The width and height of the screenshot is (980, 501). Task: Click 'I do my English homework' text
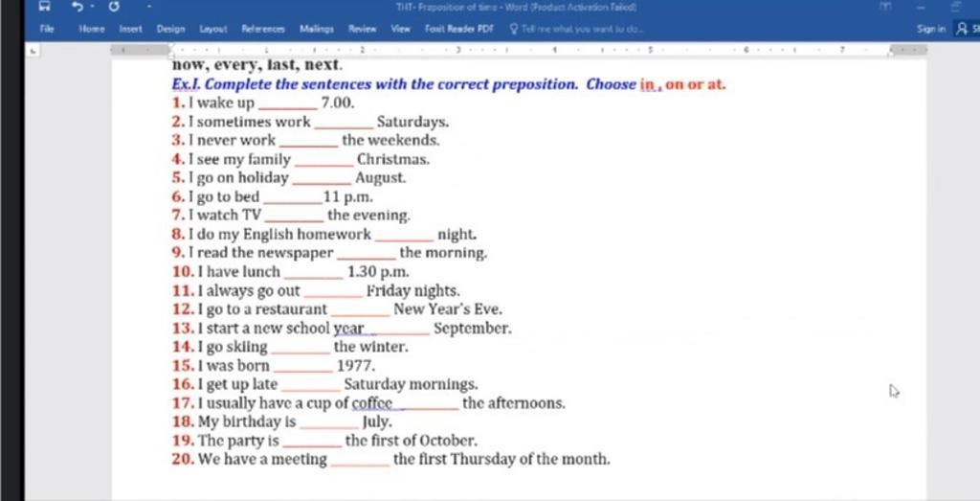pos(279,235)
